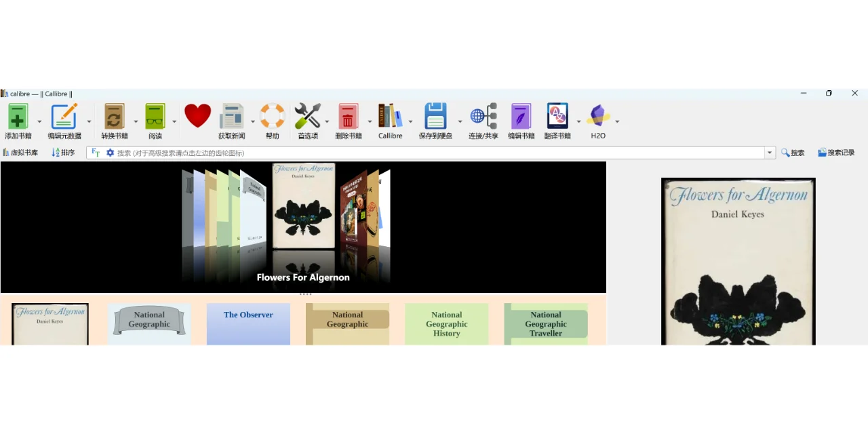
Task: Select center Flowers for Algernon cover in cover flow
Action: point(303,205)
